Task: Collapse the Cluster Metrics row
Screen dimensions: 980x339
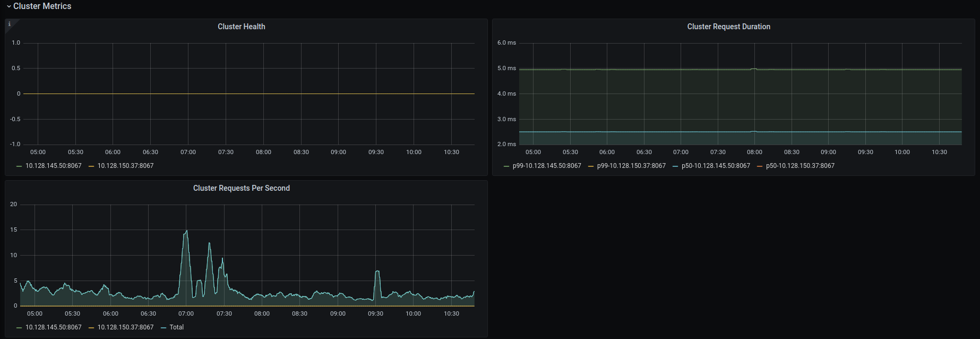Action: 38,6
